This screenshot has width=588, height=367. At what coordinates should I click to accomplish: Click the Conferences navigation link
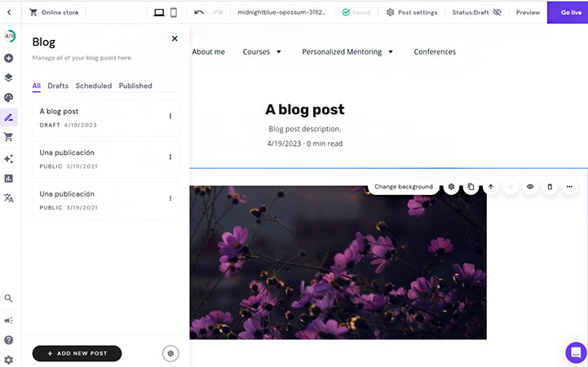[x=435, y=51]
